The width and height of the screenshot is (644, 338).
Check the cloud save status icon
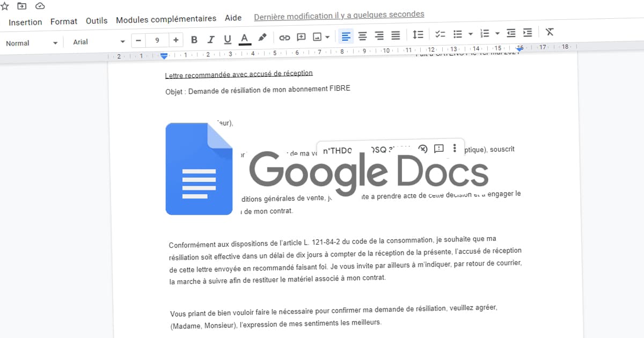[40, 6]
